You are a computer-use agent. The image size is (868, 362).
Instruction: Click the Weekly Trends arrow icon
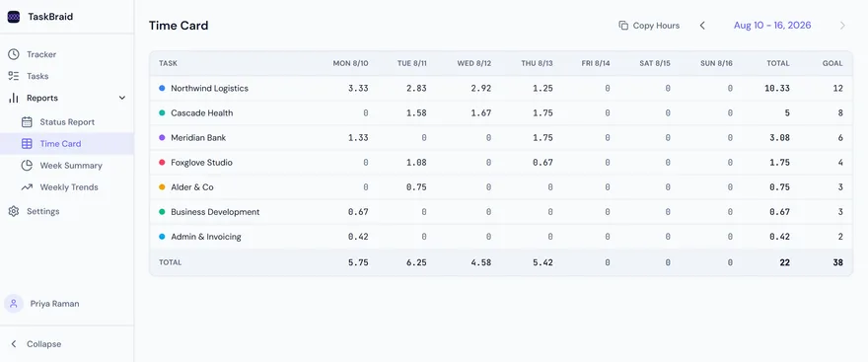[x=27, y=187]
